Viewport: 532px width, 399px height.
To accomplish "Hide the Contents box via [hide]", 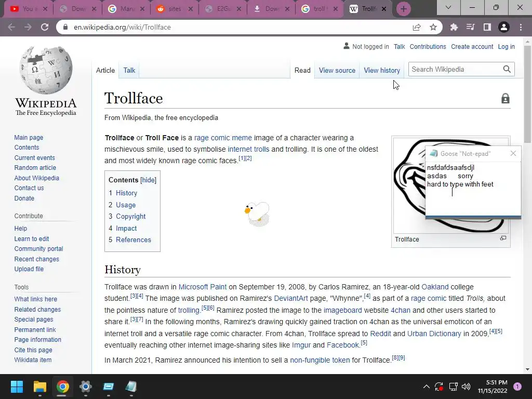I will (x=148, y=180).
